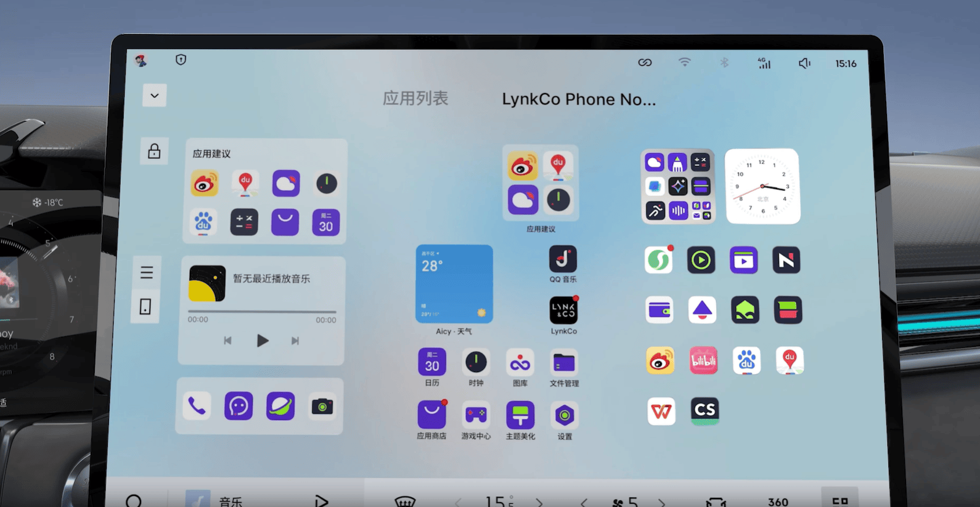Screen dimensions: 980x507
Task: Switch to the 应用列表 tab
Action: click(415, 99)
